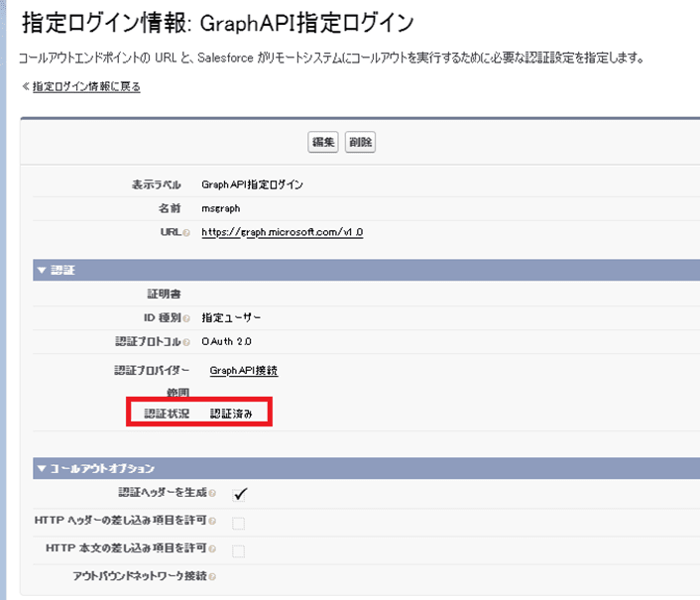Collapse the 認証 section triangle
The height and width of the screenshot is (600, 700).
coord(42,270)
